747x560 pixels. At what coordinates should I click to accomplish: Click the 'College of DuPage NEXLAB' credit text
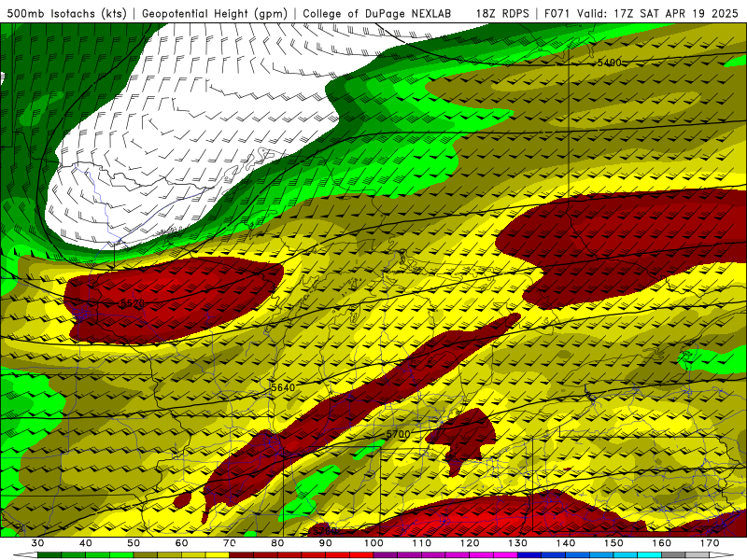pos(377,13)
